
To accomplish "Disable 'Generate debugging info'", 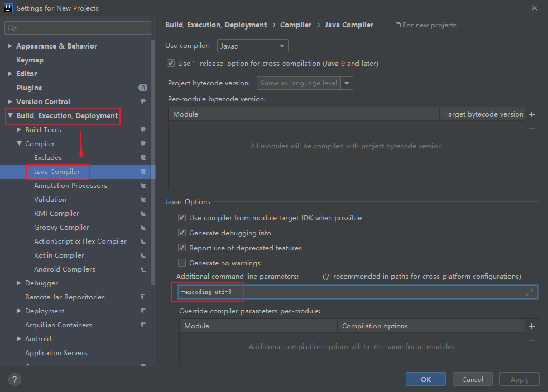I will (x=181, y=233).
